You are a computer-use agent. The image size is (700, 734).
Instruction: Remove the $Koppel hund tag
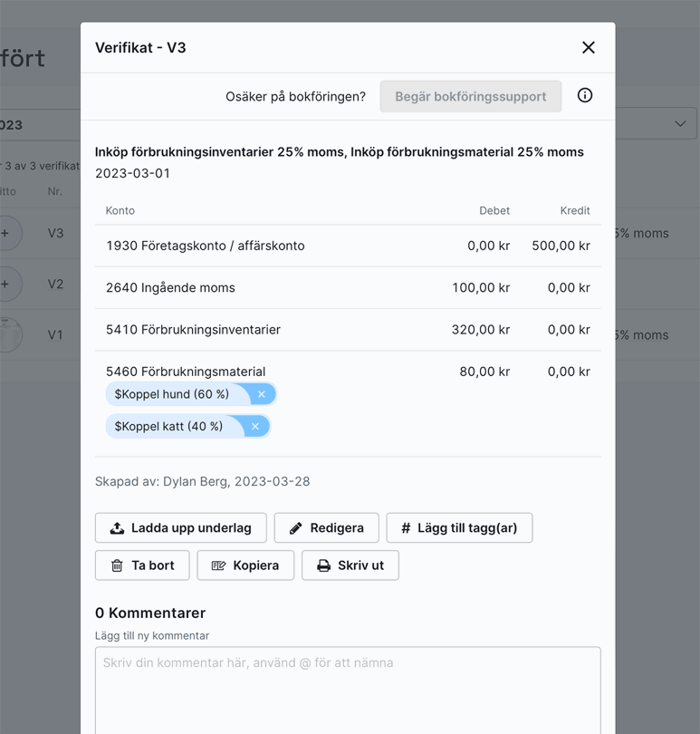(x=262, y=394)
